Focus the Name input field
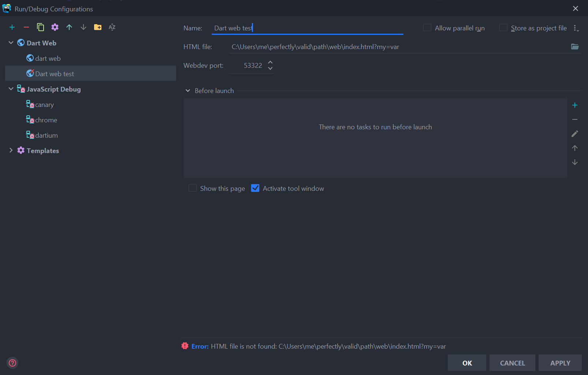The height and width of the screenshot is (375, 588). (x=308, y=28)
